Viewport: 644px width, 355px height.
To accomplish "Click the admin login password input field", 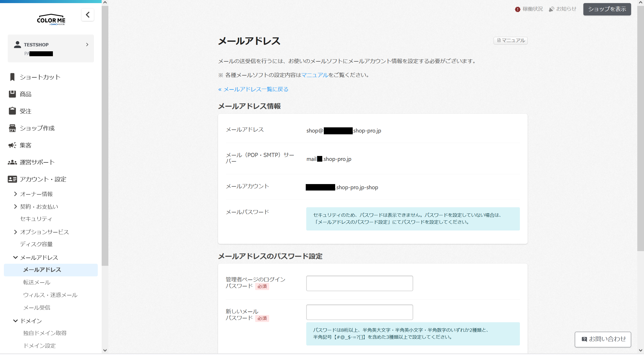I will pos(359,283).
